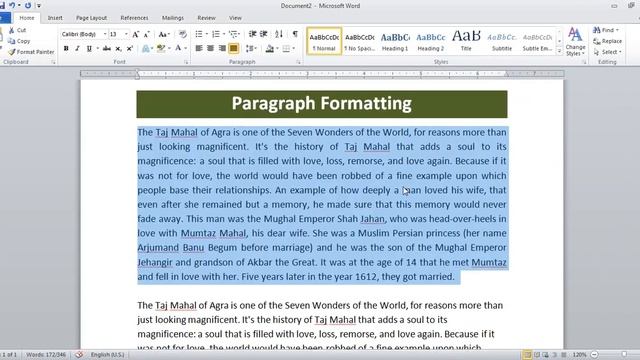The image size is (640, 360).
Task: Click the zoom out minus button
Action: 595,355
